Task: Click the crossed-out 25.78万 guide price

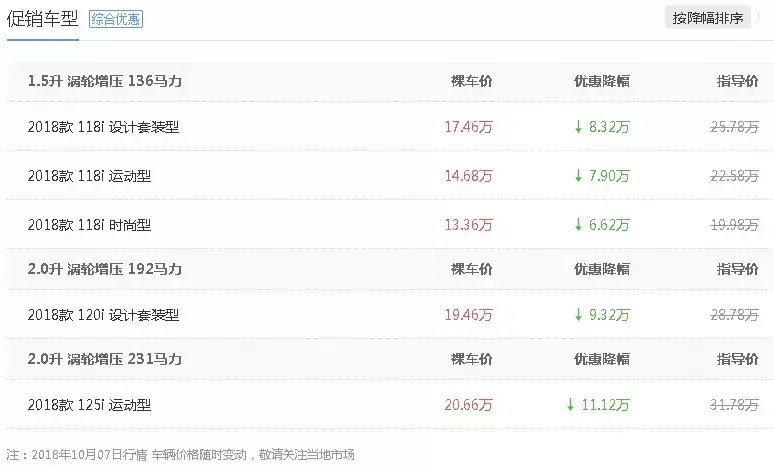Action: click(x=733, y=127)
